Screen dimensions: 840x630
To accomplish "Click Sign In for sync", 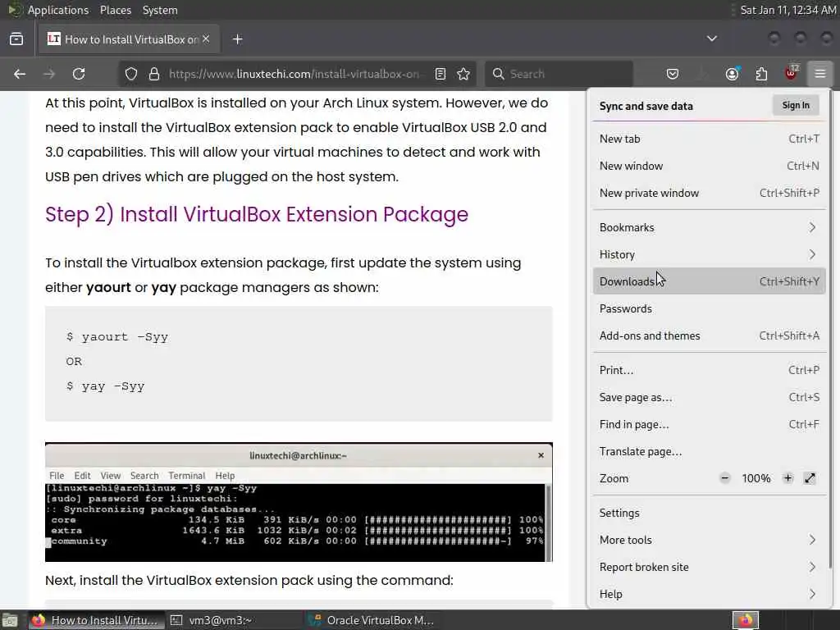I will pyautogui.click(x=796, y=106).
